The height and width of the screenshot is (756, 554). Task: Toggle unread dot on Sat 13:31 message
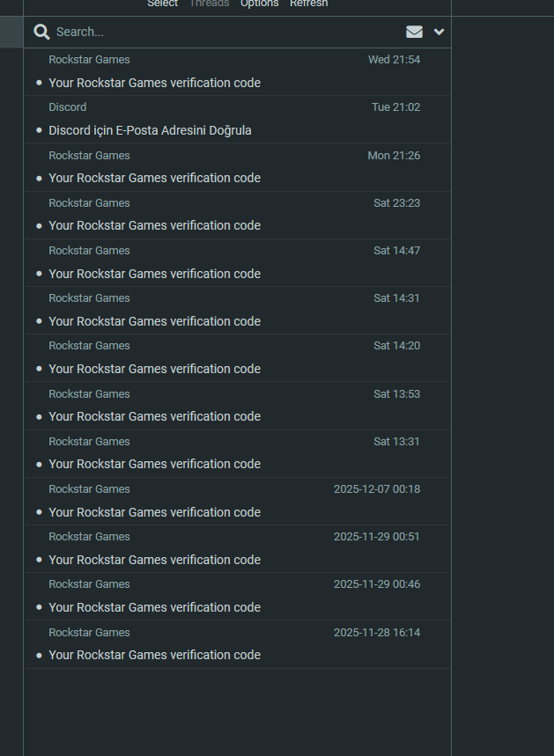pyautogui.click(x=39, y=464)
